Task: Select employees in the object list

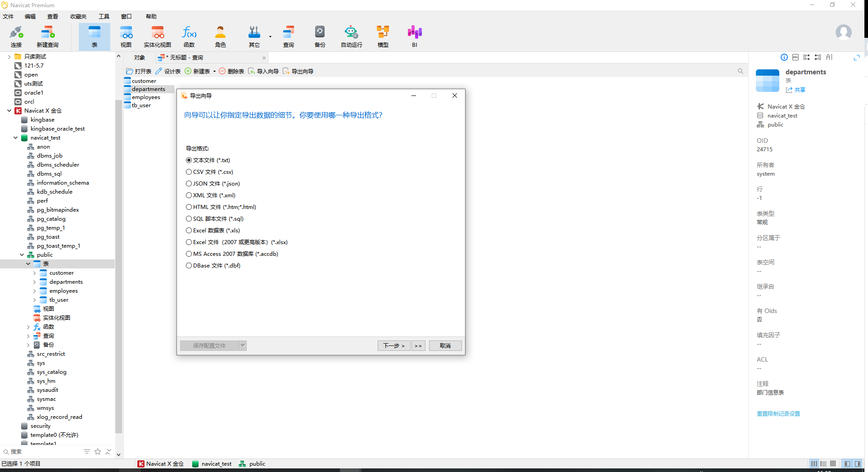Action: (146, 97)
